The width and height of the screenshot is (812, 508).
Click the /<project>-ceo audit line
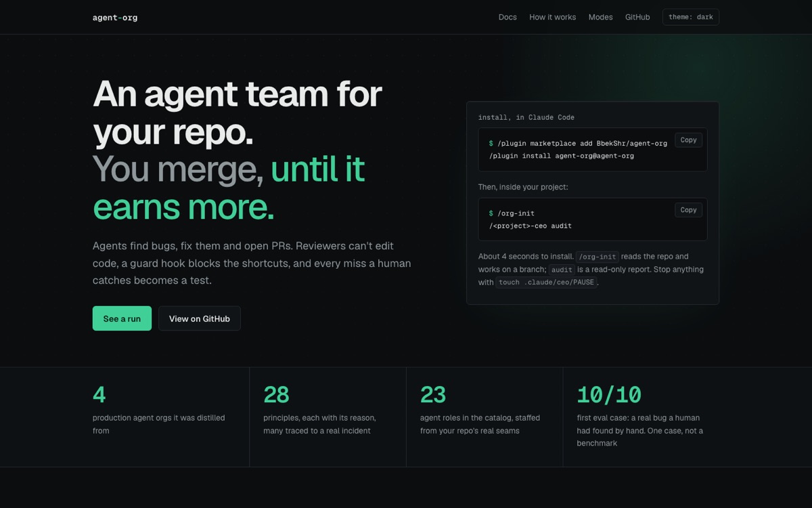(530, 226)
